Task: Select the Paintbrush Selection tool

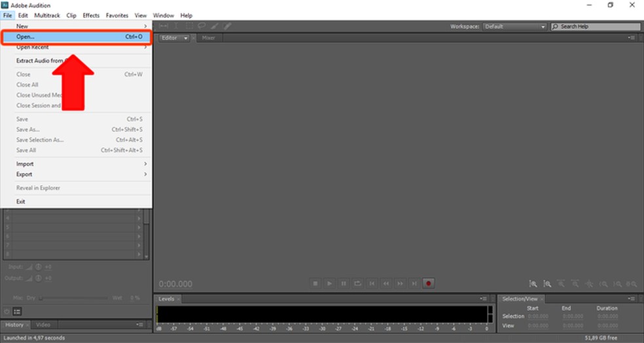Action: point(215,26)
